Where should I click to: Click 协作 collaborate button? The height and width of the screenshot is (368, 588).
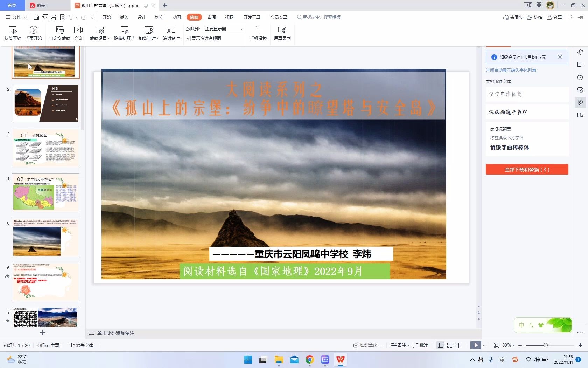pos(534,17)
